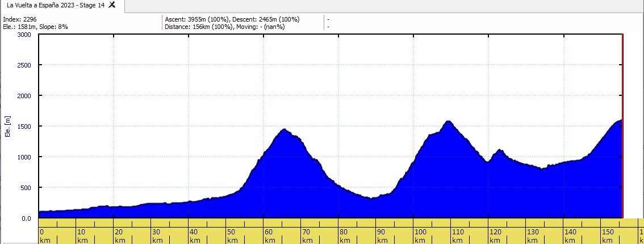Click the Ele. [m] vertical axis title
The image size is (644, 244).
[9, 126]
